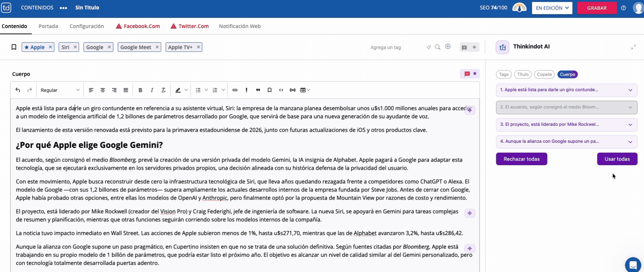
Task: Undo the last edit in the toolbar
Action: pos(18,90)
